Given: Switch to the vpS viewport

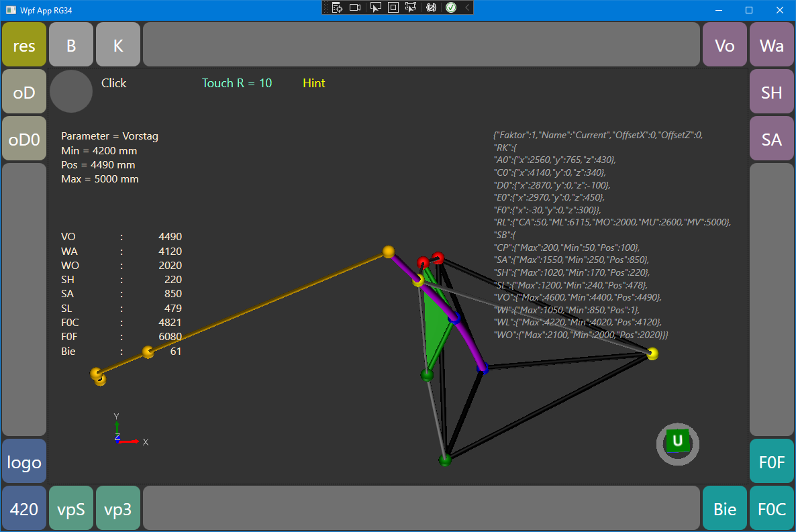Looking at the screenshot, I should pyautogui.click(x=71, y=509).
